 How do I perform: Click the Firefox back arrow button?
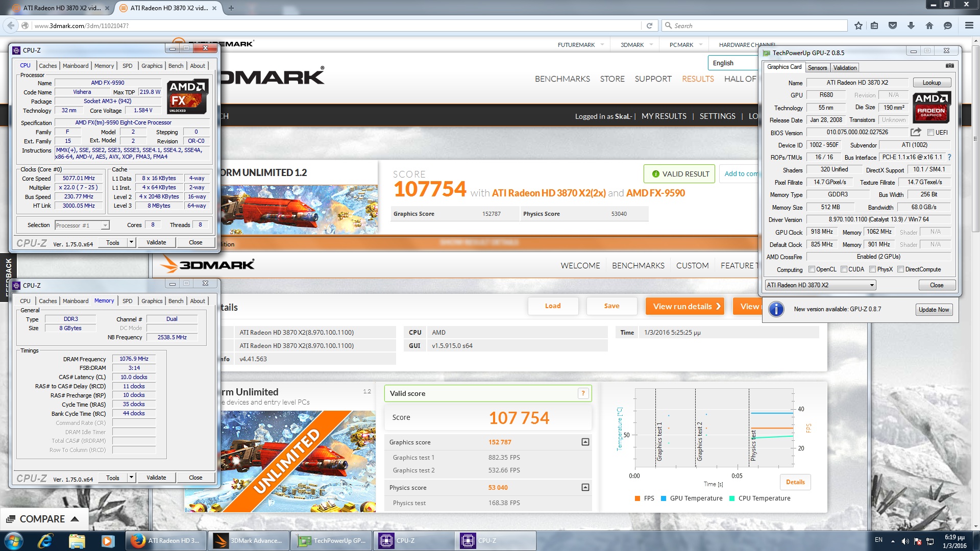pos(11,26)
